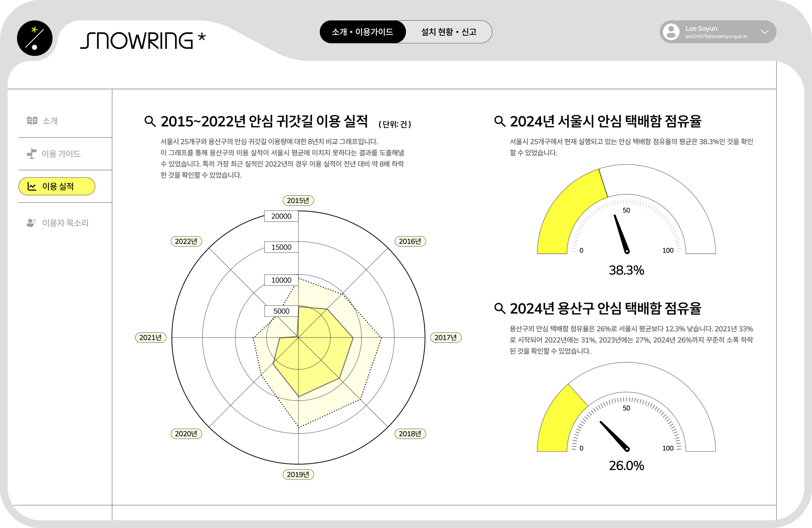The width and height of the screenshot is (812, 528).
Task: Open the 이용 가이드 sidebar item
Action: [61, 154]
